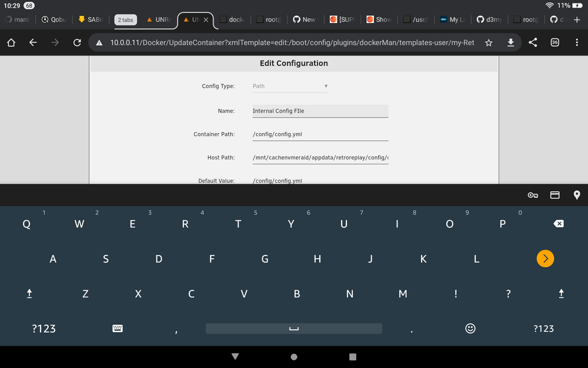This screenshot has width=588, height=368.
Task: Tap the Edit Configuration heading
Action: (x=293, y=64)
